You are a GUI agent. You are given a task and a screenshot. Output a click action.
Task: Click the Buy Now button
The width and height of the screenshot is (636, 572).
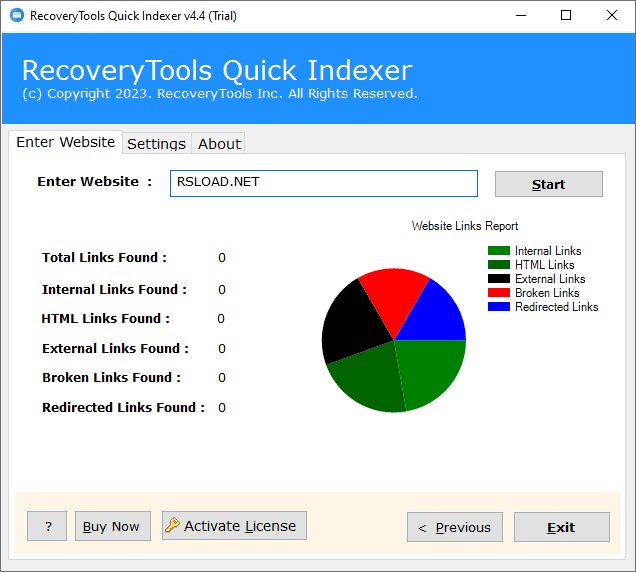pos(113,526)
